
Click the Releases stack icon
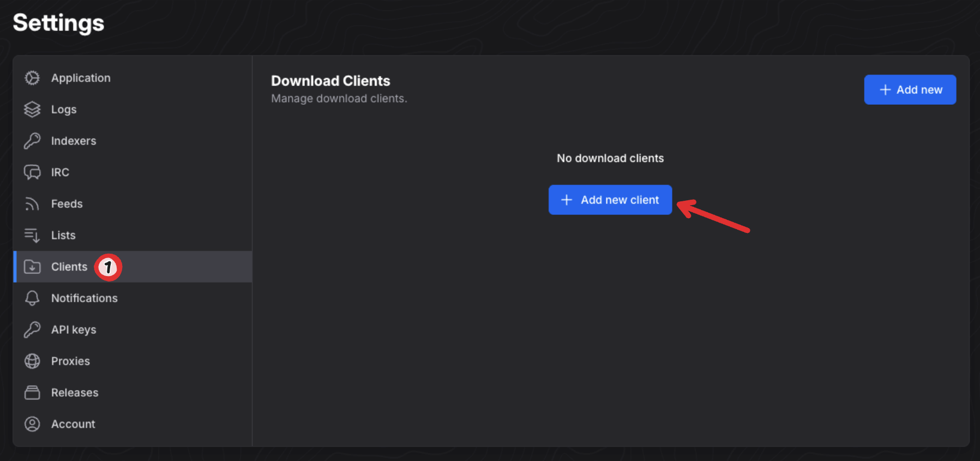coord(32,393)
